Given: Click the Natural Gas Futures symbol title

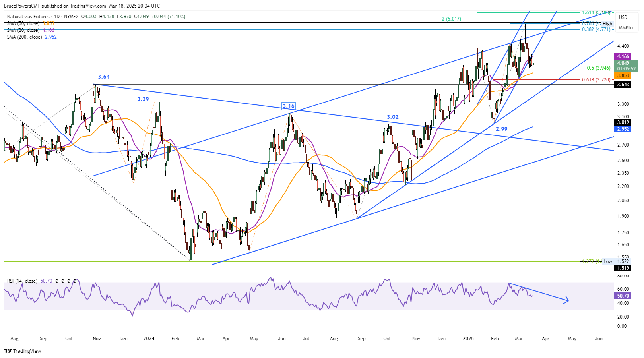Looking at the screenshot, I should pos(28,17).
